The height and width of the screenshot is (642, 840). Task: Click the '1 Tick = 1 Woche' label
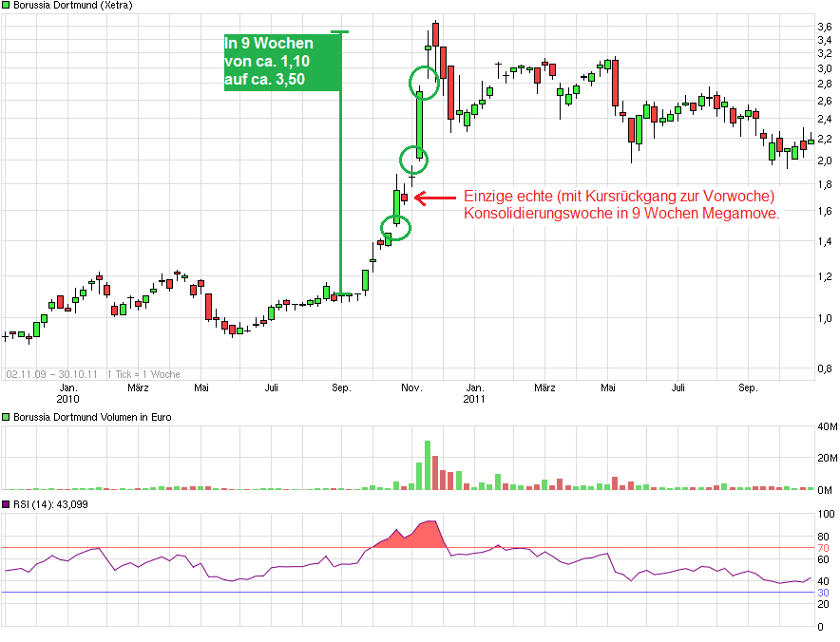(143, 374)
